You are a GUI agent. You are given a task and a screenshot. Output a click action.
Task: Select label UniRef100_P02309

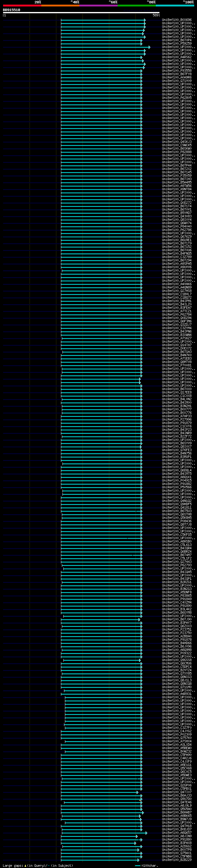[x=177, y=734]
